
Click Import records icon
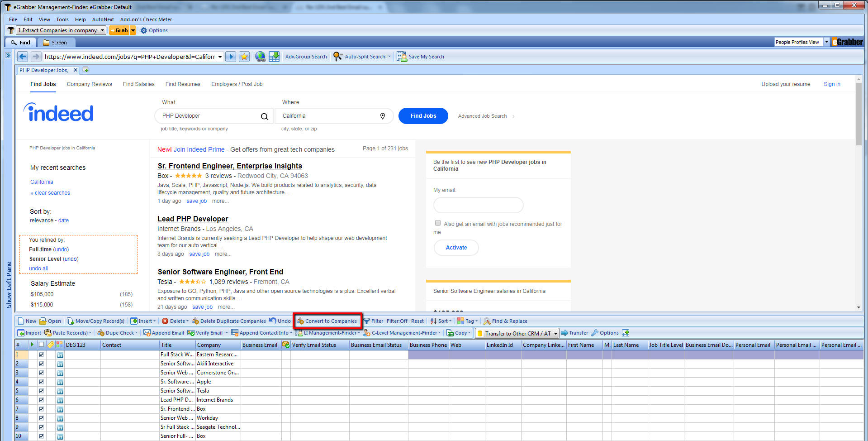click(x=21, y=333)
